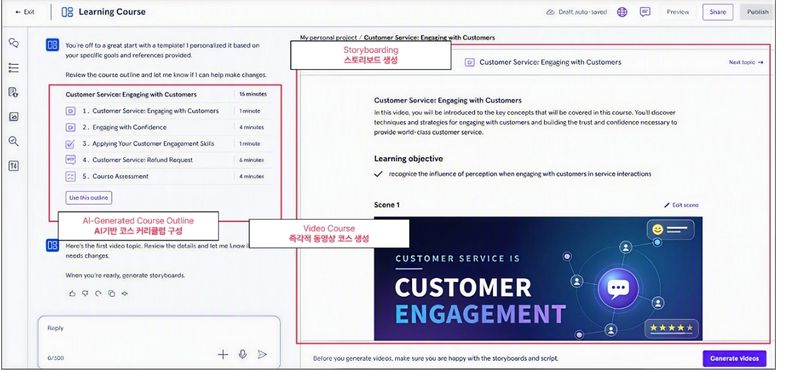The width and height of the screenshot is (800, 370).
Task: Click the Edit scene link
Action: point(681,205)
